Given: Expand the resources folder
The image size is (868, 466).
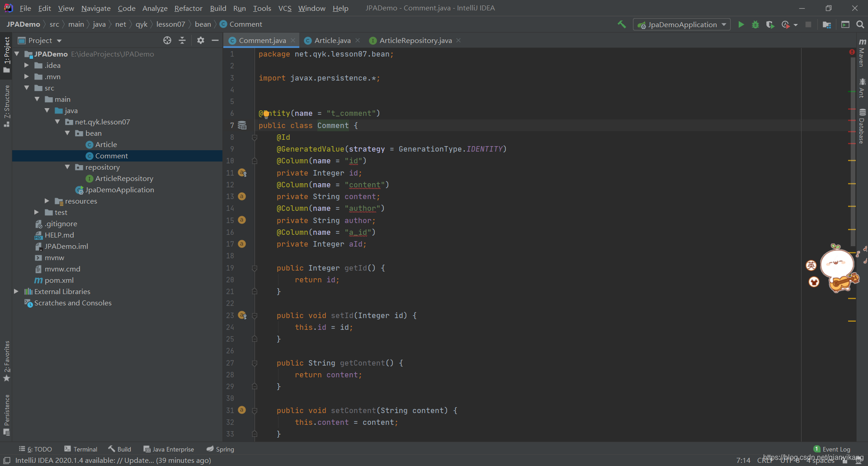Looking at the screenshot, I should (47, 201).
